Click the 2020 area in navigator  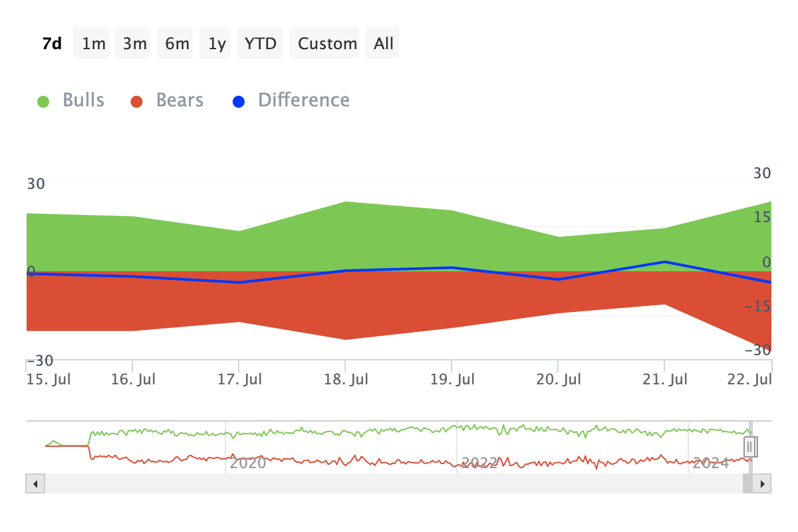coord(247,462)
